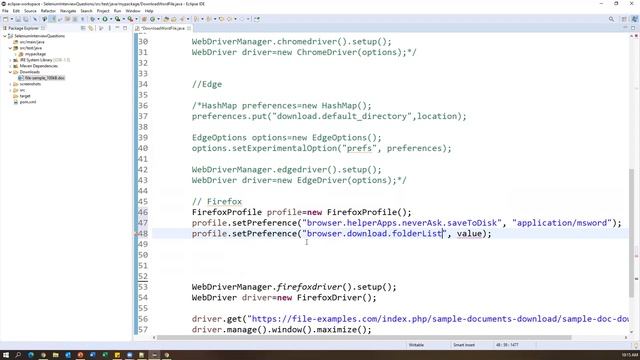Click the Windows taskbar search icon

(x=18, y=355)
